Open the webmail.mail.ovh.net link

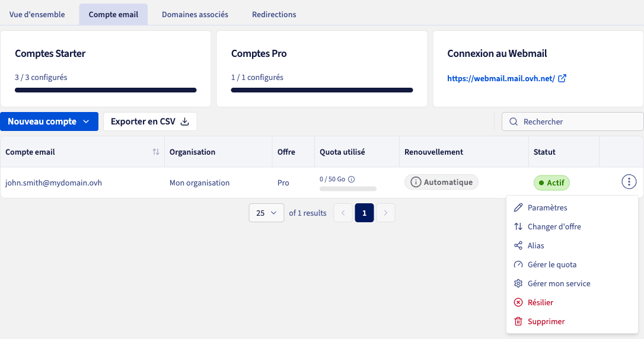(x=501, y=78)
